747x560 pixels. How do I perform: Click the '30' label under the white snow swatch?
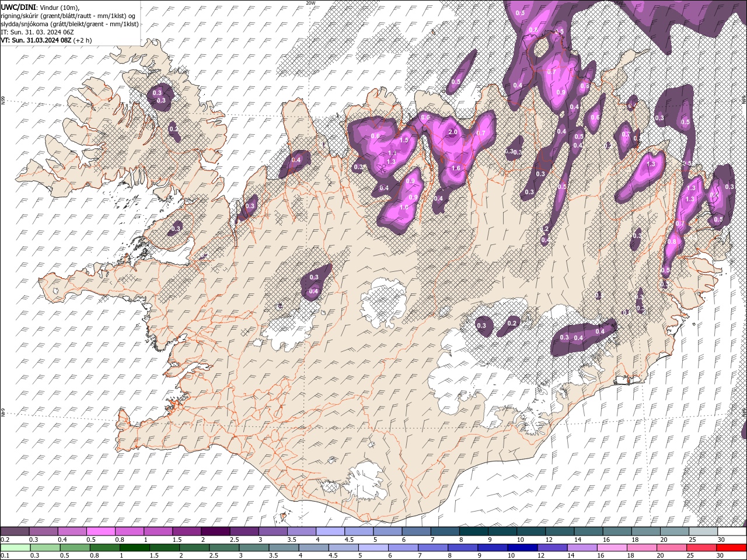coord(721,540)
